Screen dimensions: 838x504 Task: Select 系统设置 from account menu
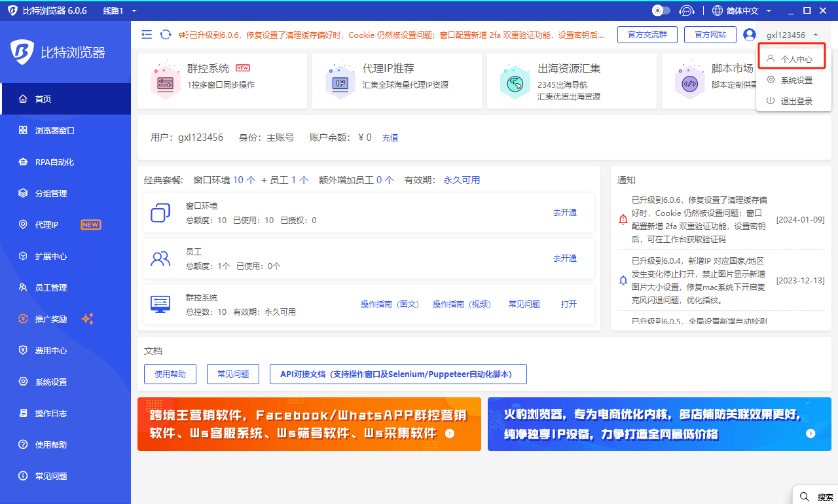(793, 80)
